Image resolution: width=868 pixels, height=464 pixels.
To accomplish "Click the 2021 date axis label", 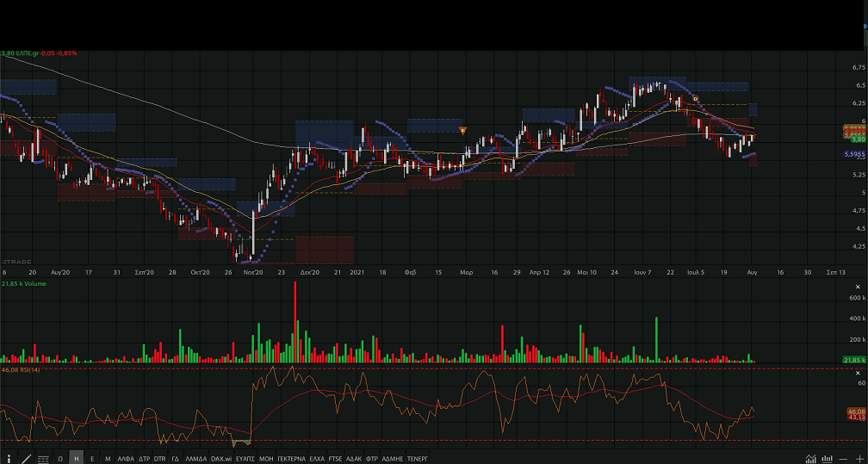I will click(x=357, y=272).
